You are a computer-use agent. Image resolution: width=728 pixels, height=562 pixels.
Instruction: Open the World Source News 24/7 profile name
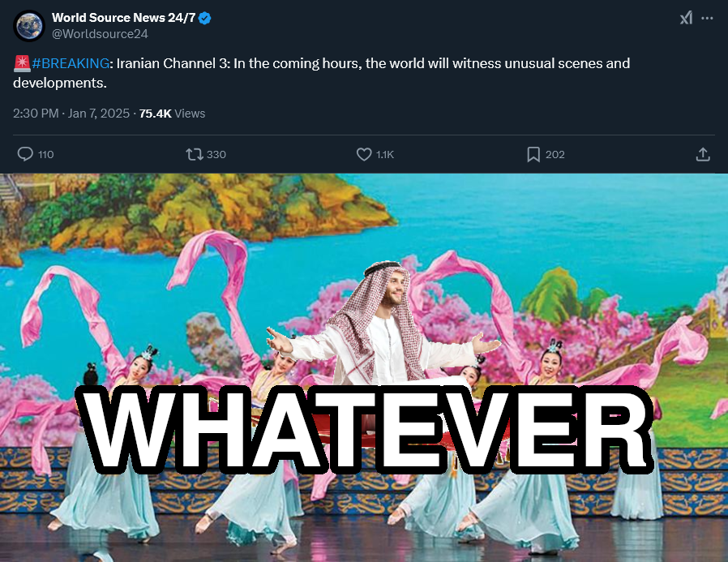(x=123, y=18)
